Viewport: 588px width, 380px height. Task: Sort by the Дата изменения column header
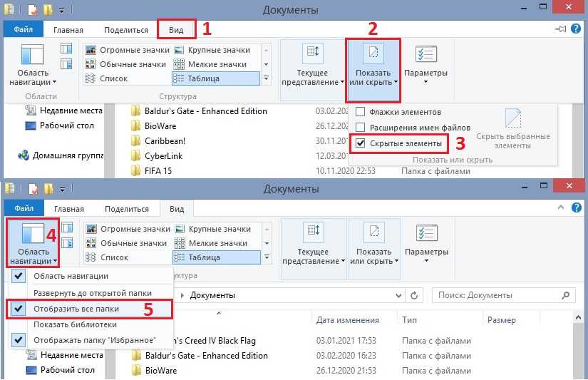coord(347,320)
